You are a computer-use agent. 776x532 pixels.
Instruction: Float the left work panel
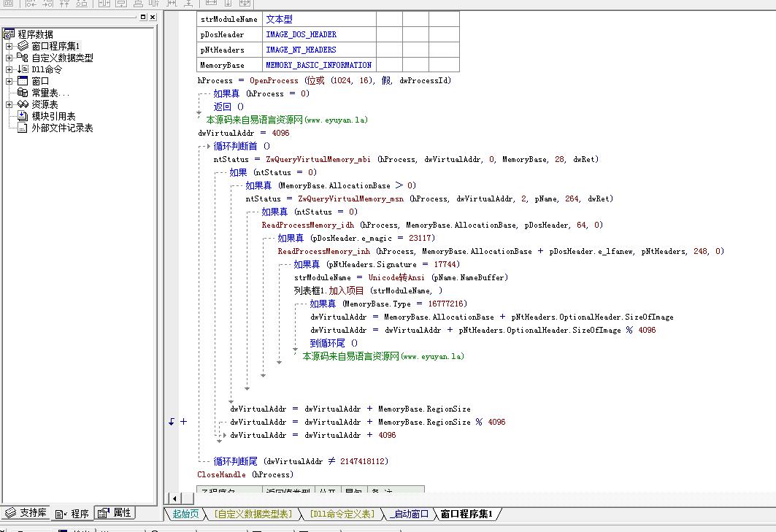pyautogui.click(x=143, y=17)
